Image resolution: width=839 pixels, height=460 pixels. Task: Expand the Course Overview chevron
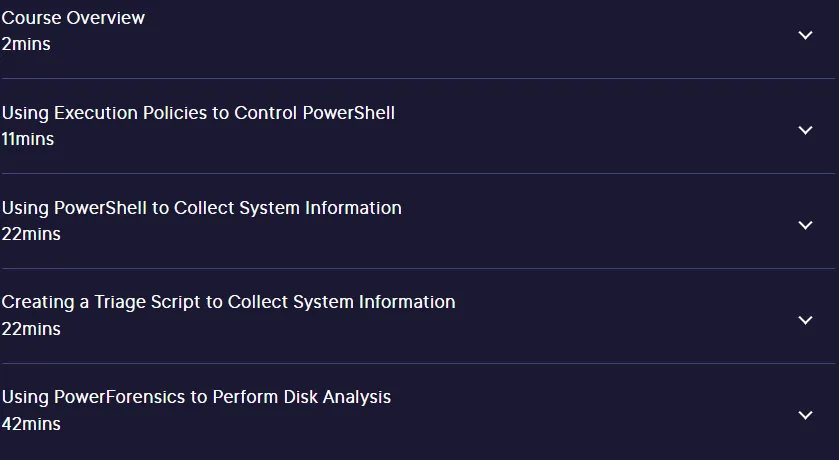pos(805,35)
